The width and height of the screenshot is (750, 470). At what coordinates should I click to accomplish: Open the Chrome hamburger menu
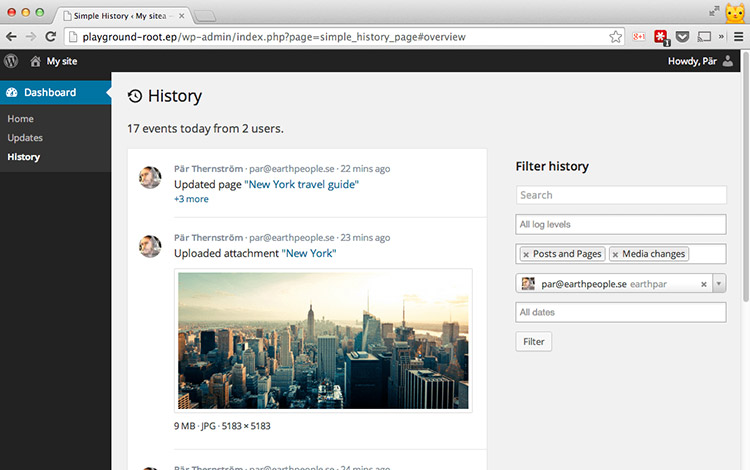click(739, 36)
